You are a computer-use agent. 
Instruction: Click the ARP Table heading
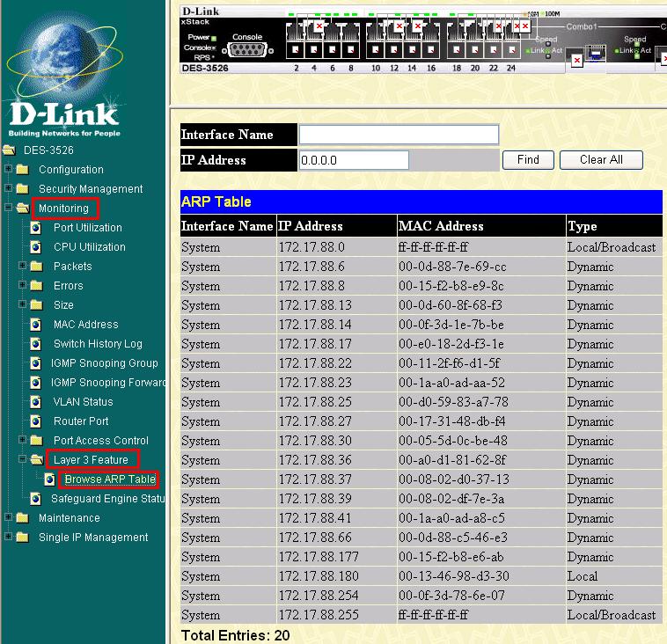[x=216, y=201]
